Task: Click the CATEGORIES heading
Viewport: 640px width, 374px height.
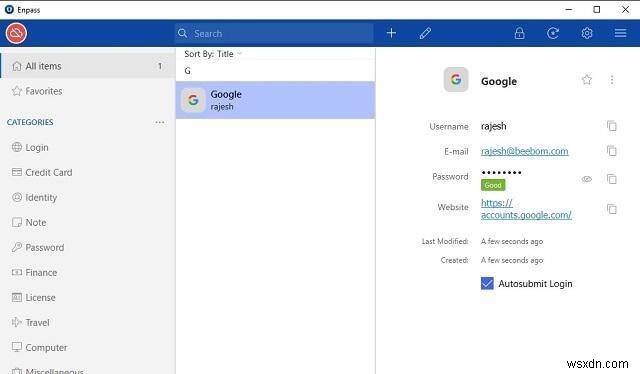Action: pyautogui.click(x=30, y=122)
